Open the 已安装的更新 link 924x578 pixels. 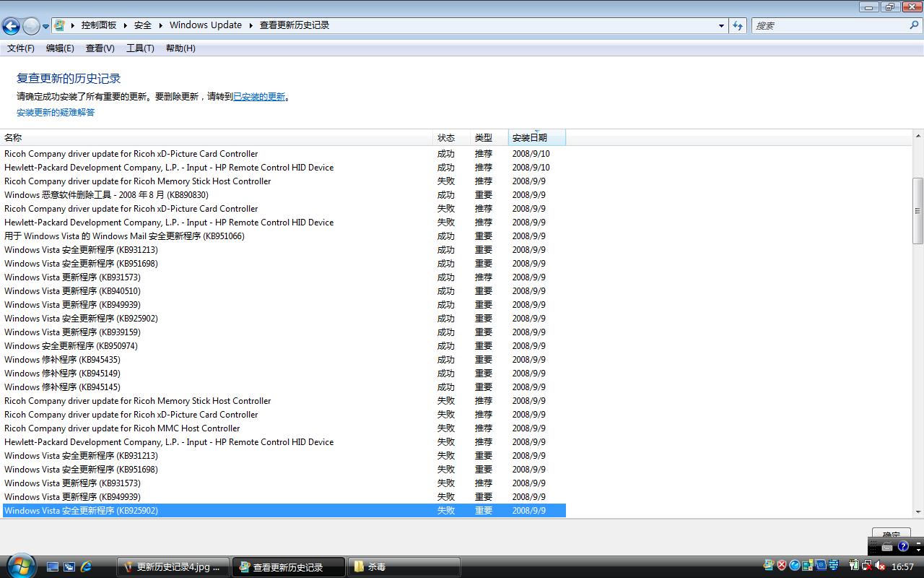pyautogui.click(x=259, y=97)
